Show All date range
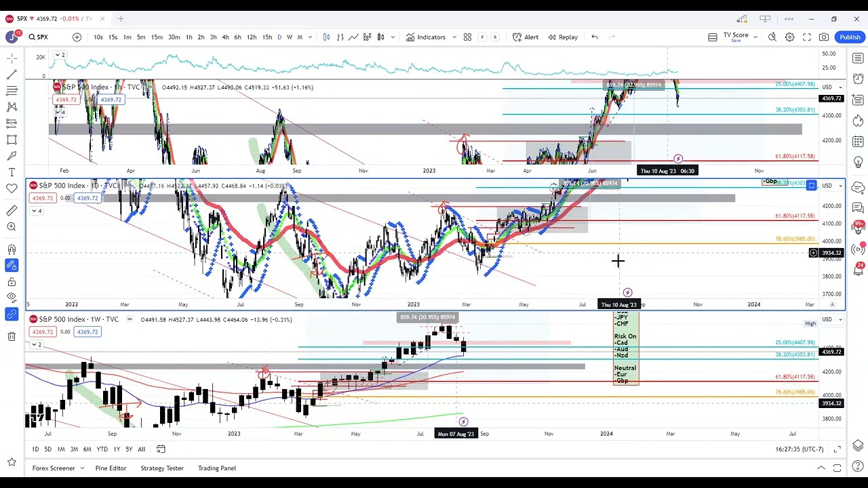Viewport: 868px width, 488px height. tap(141, 449)
